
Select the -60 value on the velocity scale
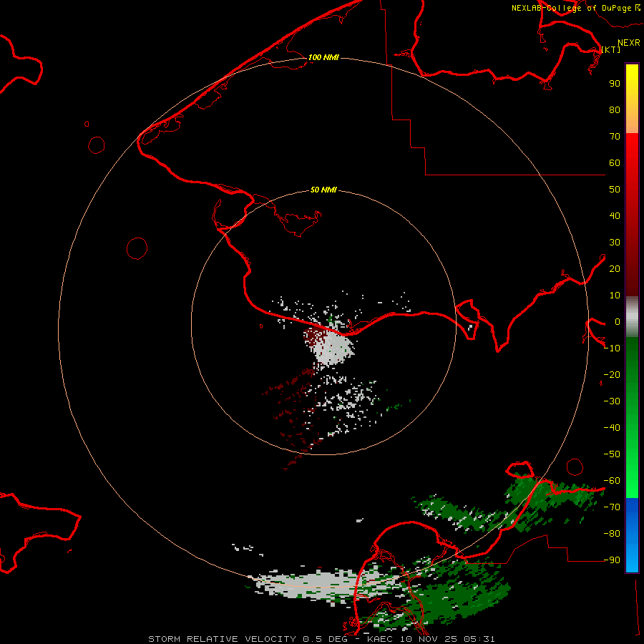[612, 481]
